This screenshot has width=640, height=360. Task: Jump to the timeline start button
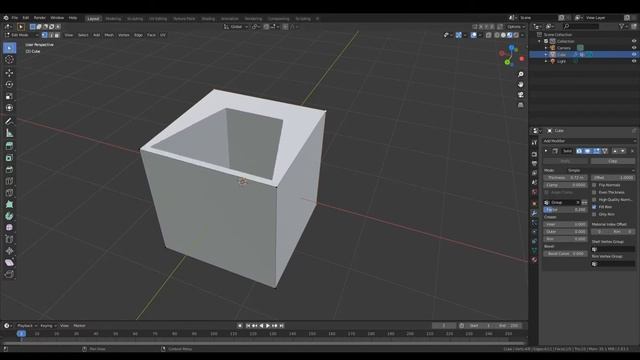tap(248, 326)
